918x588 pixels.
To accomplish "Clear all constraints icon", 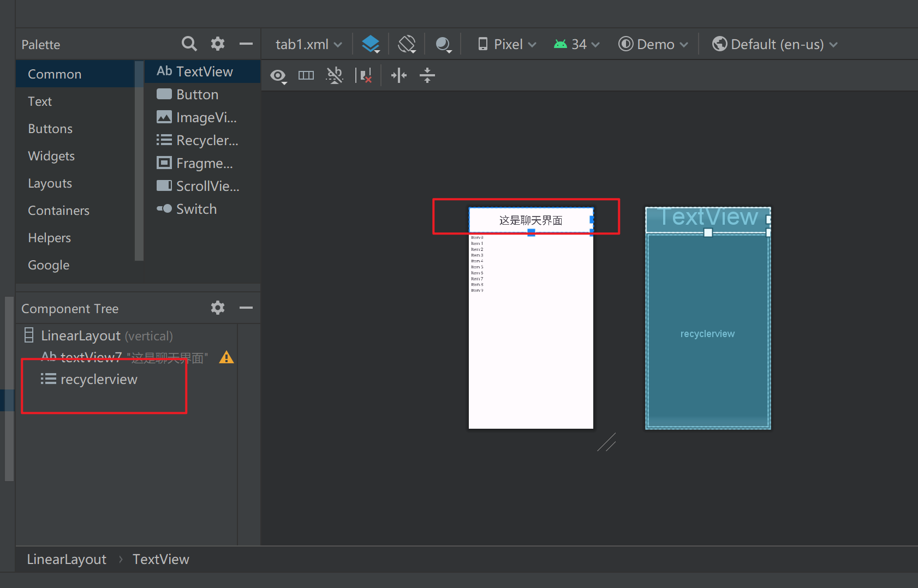I will point(363,75).
